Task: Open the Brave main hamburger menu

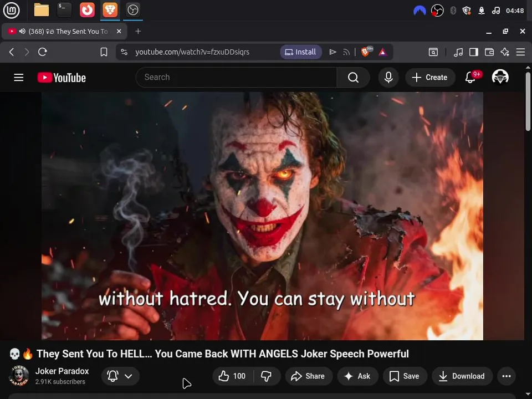Action: coord(520,52)
